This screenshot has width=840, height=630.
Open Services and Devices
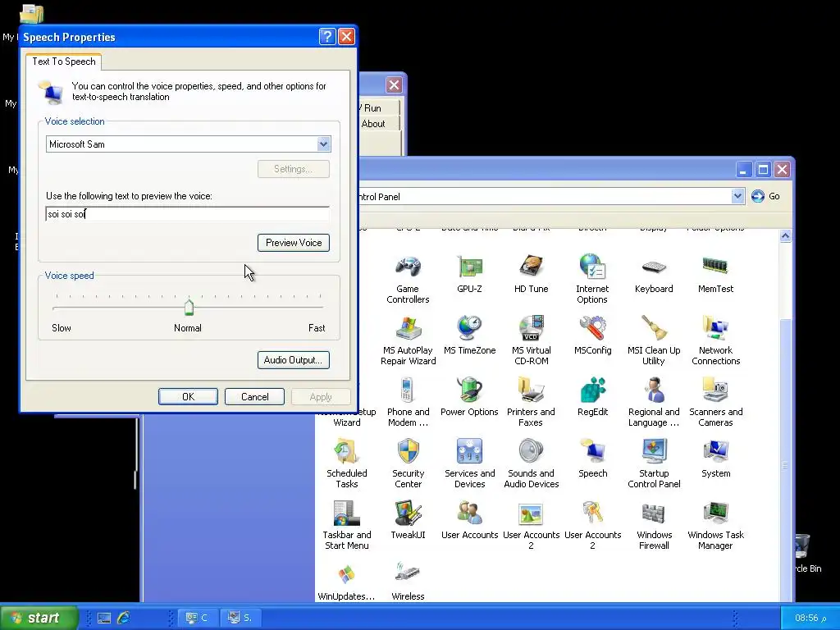click(x=469, y=463)
